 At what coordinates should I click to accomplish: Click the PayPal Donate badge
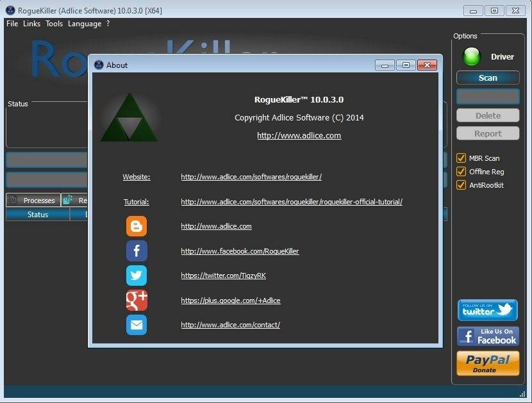point(488,363)
